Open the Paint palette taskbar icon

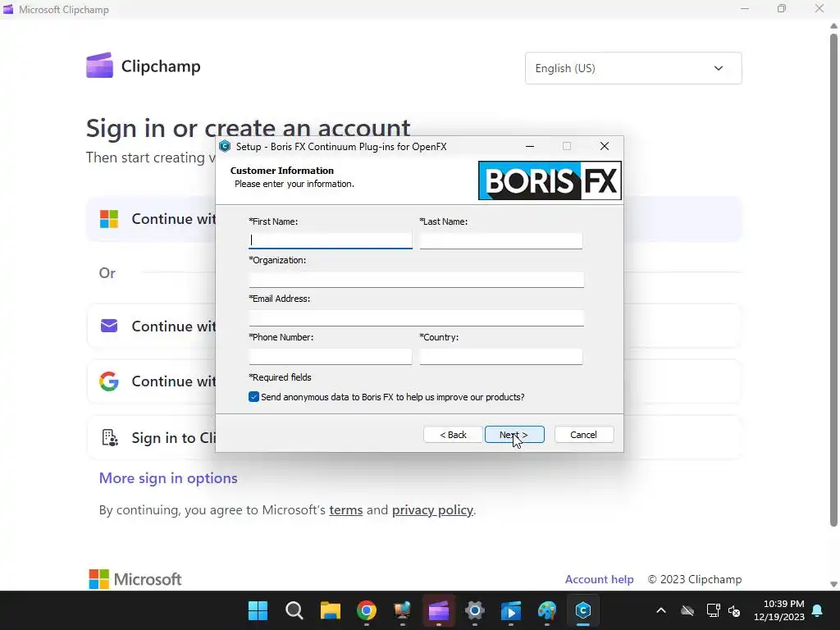(x=547, y=610)
